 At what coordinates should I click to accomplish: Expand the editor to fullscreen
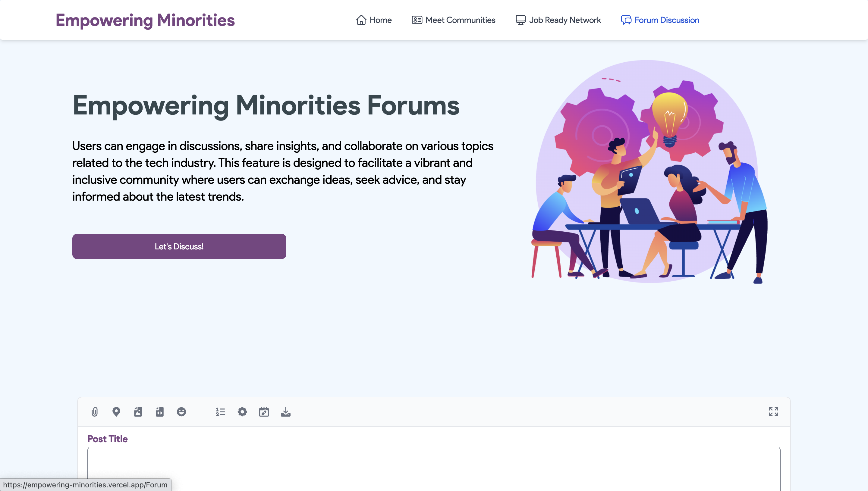pyautogui.click(x=773, y=411)
